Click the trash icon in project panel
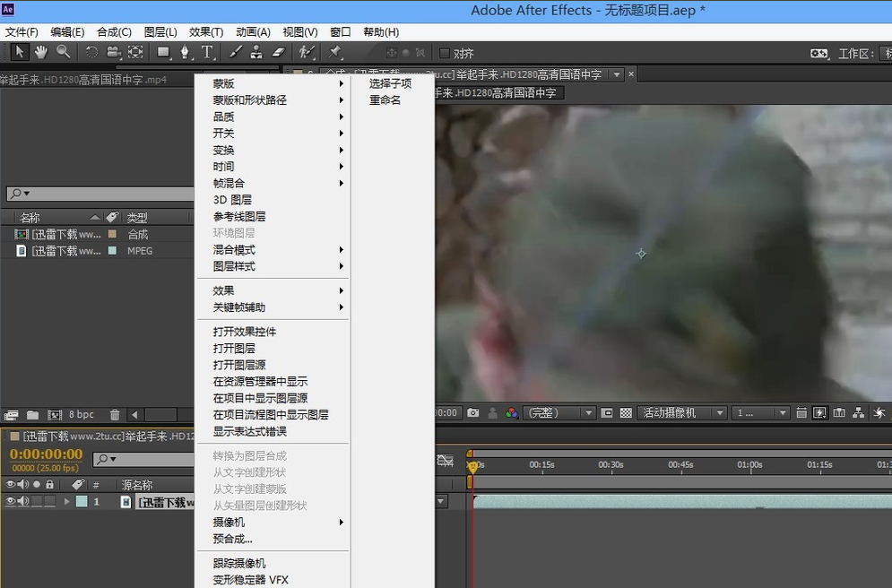The width and height of the screenshot is (892, 588). point(115,415)
